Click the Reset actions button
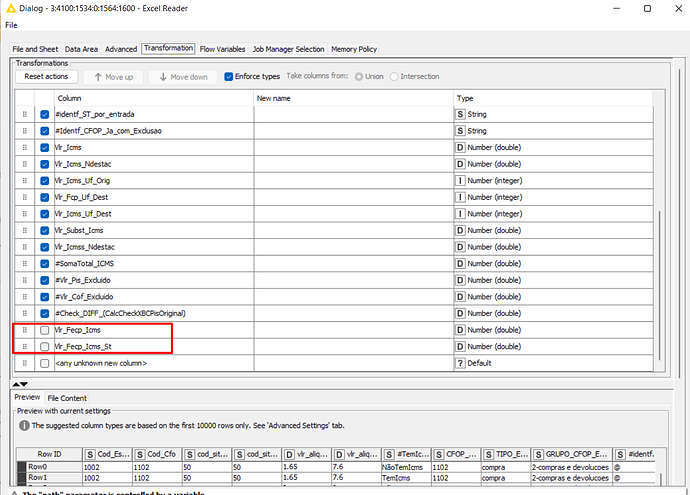690x495 pixels. (46, 77)
